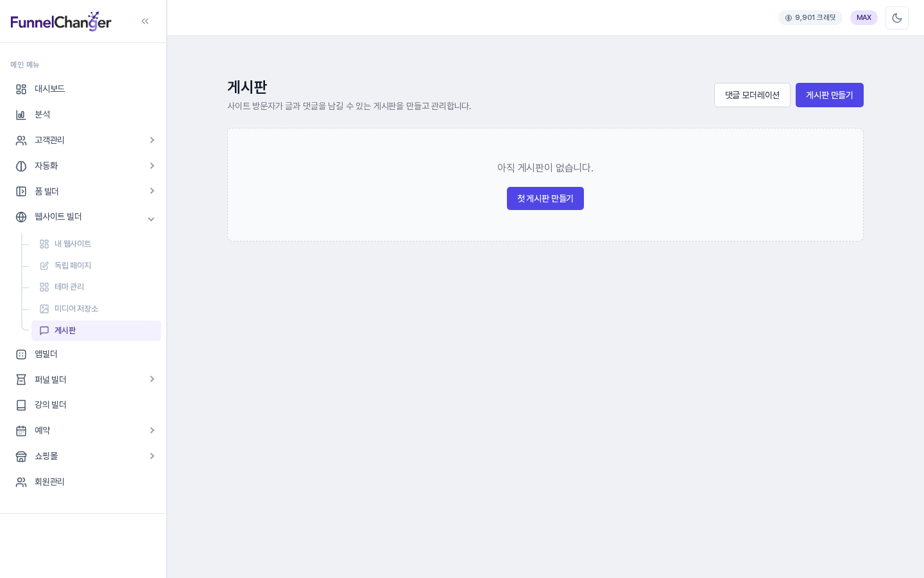
Task: Click the 미디어 저장소 image icon
Action: [44, 309]
